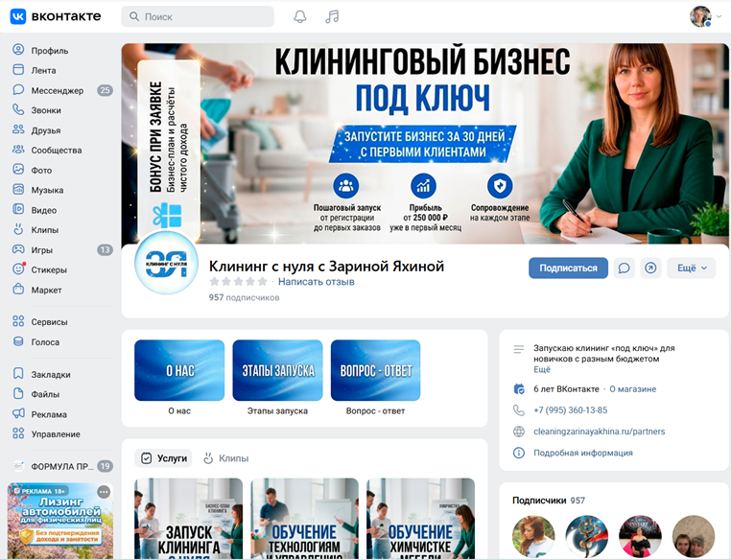Click the Видео sidebar icon
The width and height of the screenshot is (731, 560).
tap(18, 210)
